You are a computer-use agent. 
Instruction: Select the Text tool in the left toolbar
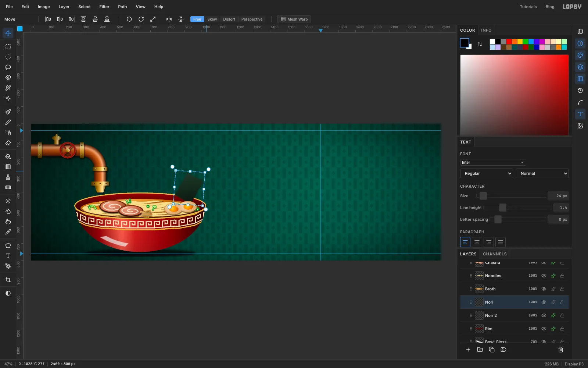[x=8, y=256]
